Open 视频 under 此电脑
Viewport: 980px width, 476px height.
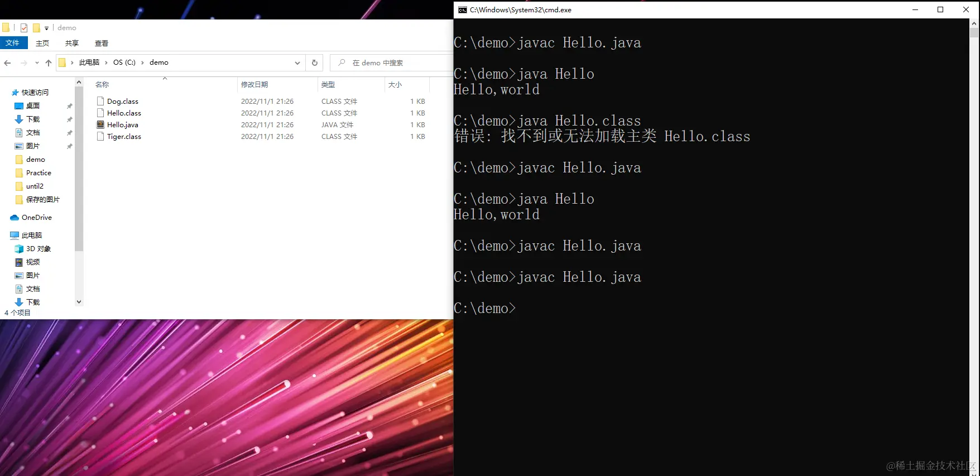(x=33, y=262)
